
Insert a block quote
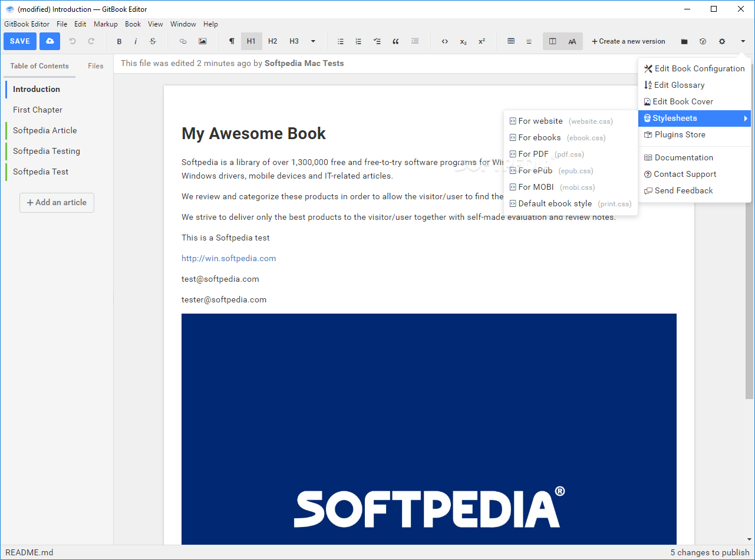tap(395, 41)
